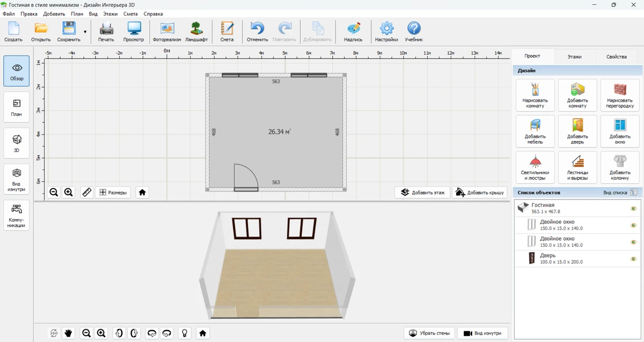This screenshot has height=342, width=644.
Task: Select the hand pan tool in 3D view
Action: click(68, 333)
